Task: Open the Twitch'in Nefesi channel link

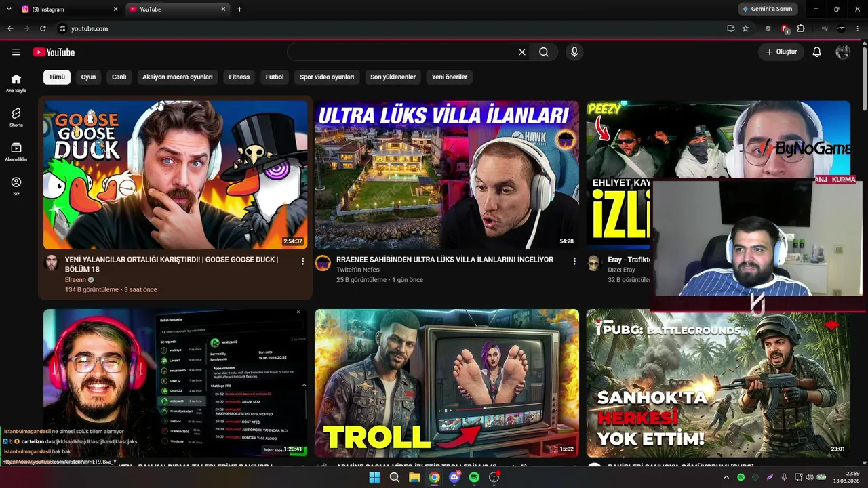Action: 359,270
